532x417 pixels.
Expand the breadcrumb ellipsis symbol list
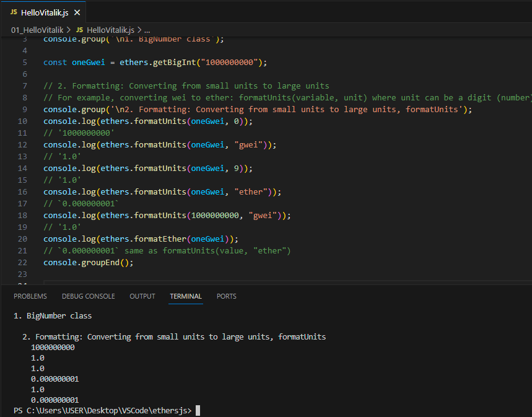coord(147,30)
